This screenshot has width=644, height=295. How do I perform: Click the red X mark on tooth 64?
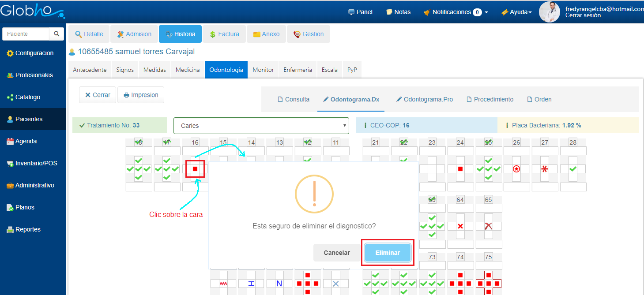click(x=460, y=226)
